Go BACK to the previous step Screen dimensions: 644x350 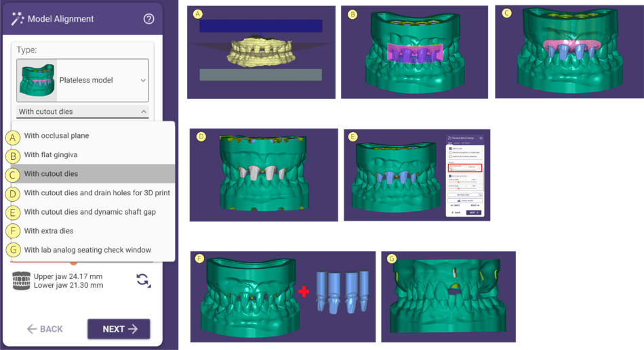[45, 329]
